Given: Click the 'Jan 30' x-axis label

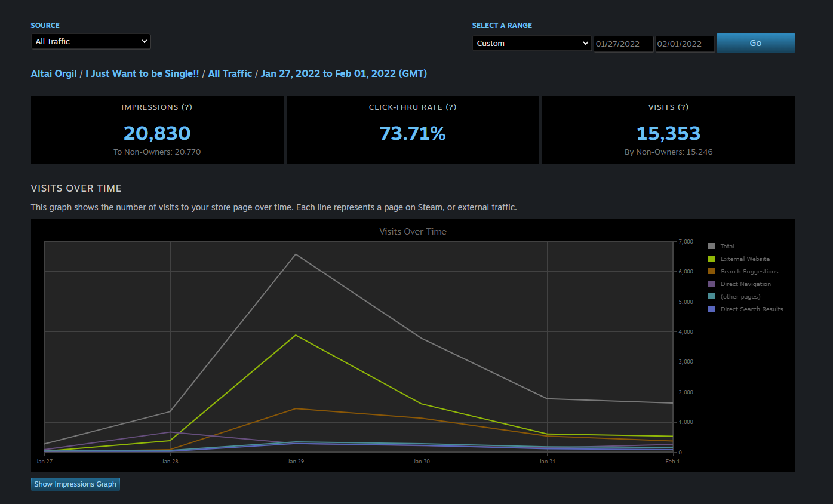Looking at the screenshot, I should pyautogui.click(x=422, y=462).
